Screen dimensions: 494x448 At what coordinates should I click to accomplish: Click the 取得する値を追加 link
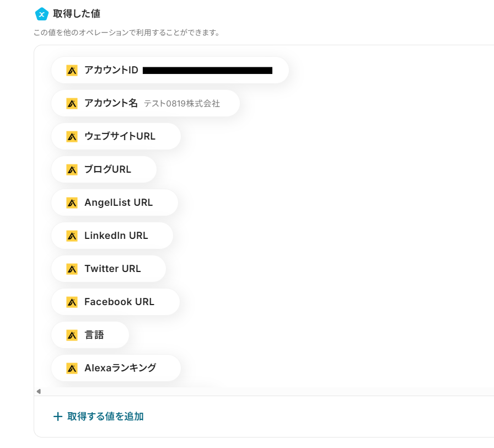point(105,417)
